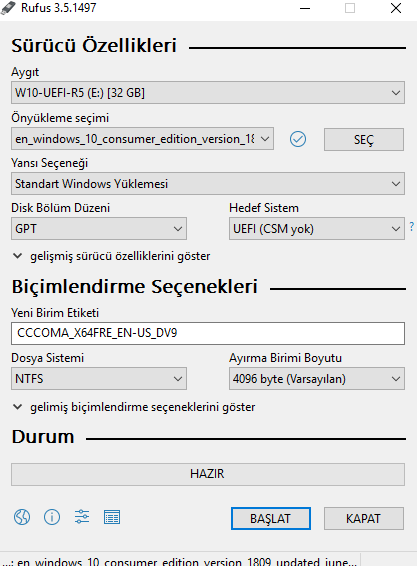Click the KAPAT button
Viewport: 417px width, 566px height.
pyautogui.click(x=364, y=519)
